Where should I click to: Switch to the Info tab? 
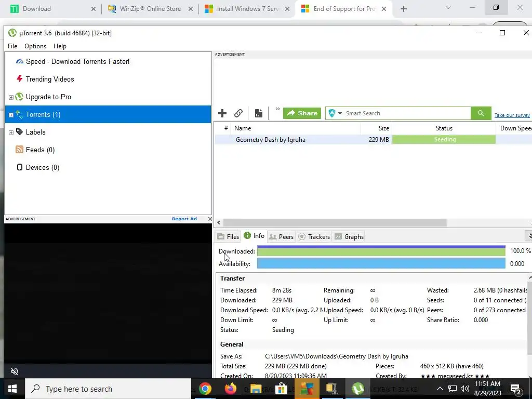[254, 236]
